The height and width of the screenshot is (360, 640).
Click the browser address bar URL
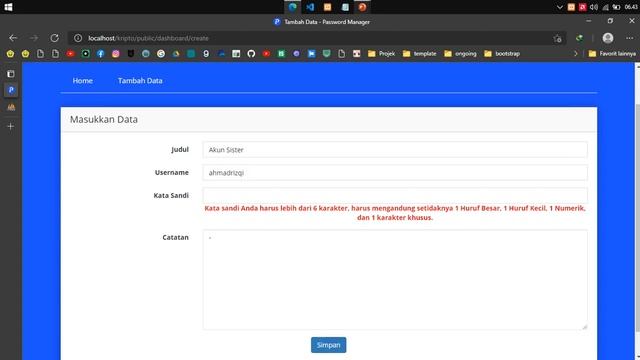(x=149, y=38)
